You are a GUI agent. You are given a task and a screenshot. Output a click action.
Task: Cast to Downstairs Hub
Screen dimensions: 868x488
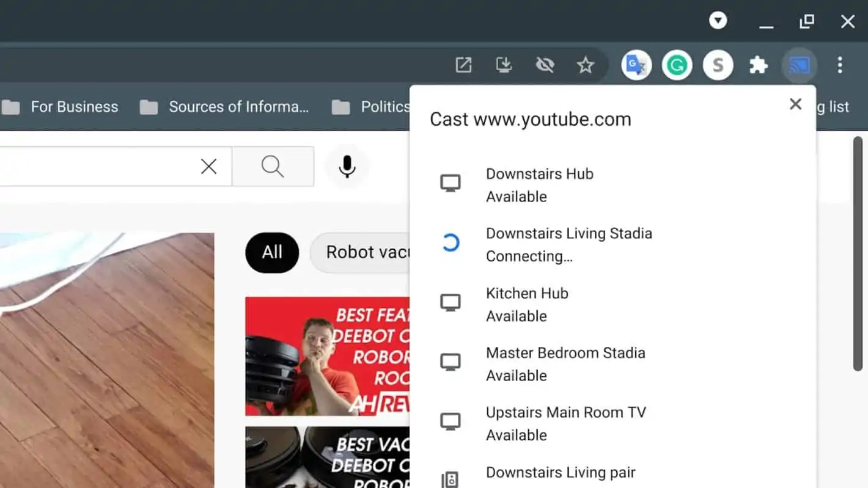click(612, 185)
